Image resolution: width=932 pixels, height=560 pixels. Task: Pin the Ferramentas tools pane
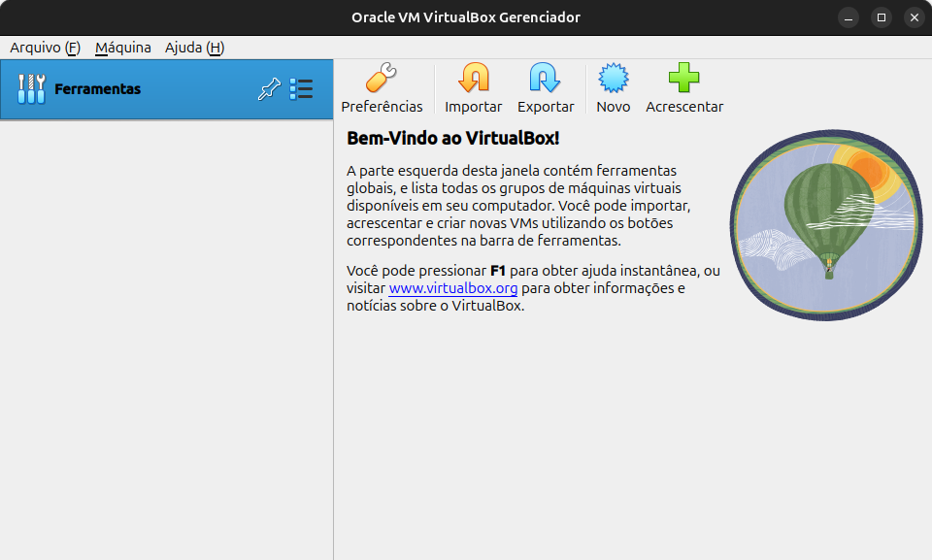(269, 89)
